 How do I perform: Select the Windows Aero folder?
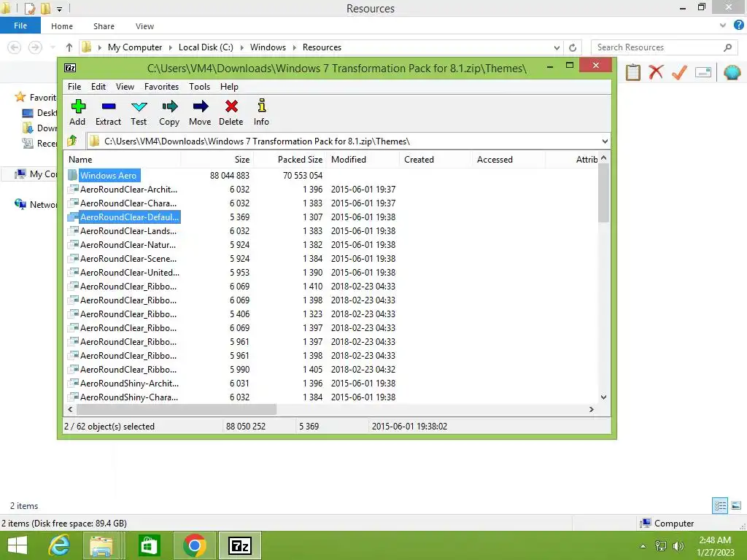click(108, 175)
